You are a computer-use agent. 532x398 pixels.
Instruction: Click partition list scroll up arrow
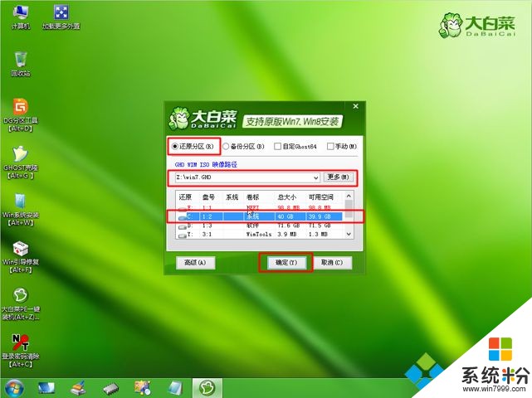pyautogui.click(x=349, y=197)
